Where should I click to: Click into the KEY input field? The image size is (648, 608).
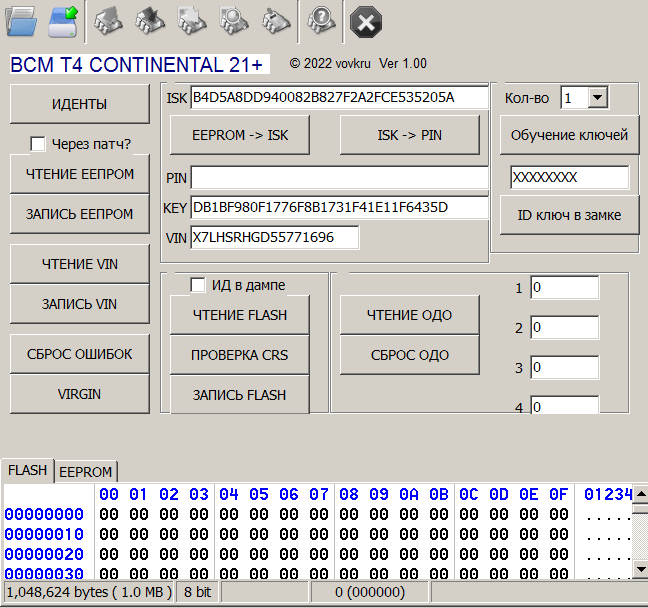[x=339, y=207]
